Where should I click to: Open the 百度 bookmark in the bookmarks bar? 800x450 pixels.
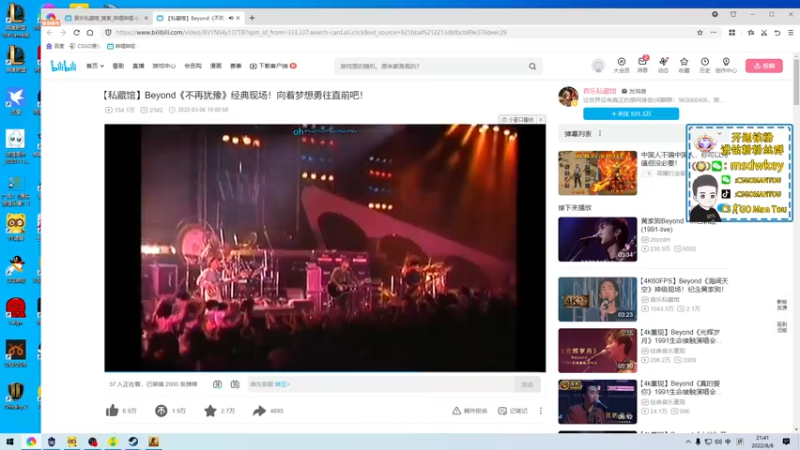coord(55,46)
